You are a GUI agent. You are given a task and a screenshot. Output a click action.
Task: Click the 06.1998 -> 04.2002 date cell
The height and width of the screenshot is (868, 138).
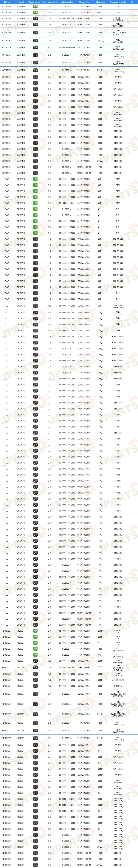coord(67,451)
